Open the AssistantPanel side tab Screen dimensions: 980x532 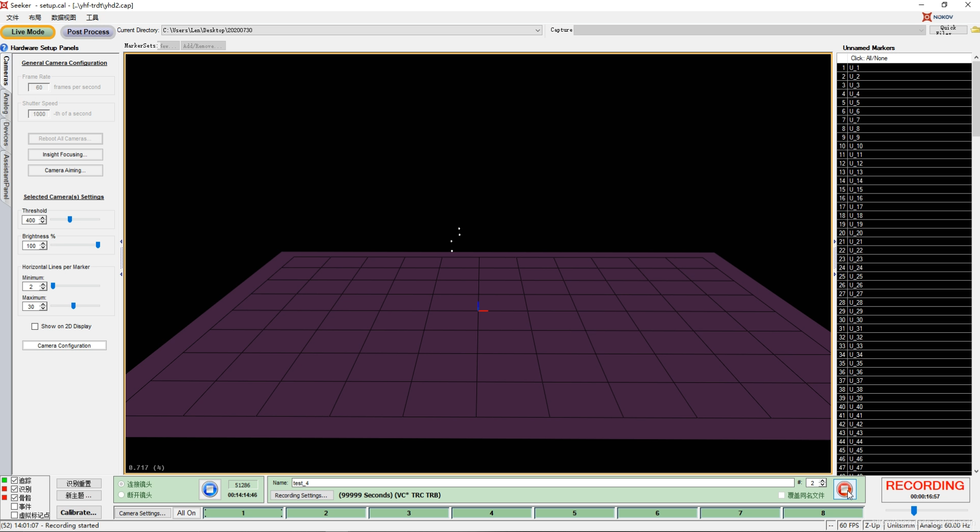(x=6, y=177)
